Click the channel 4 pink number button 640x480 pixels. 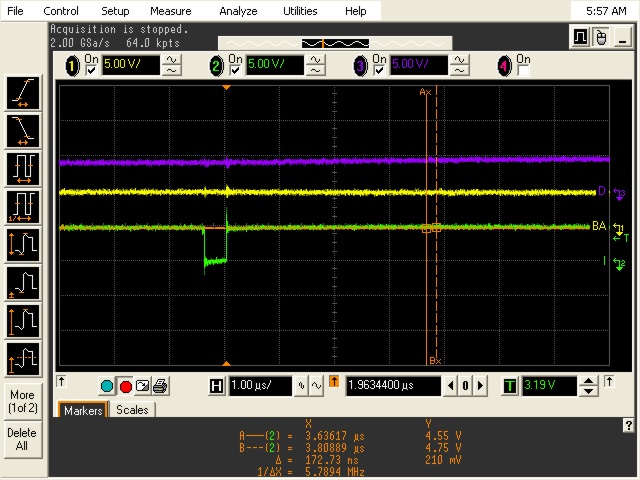tap(504, 66)
